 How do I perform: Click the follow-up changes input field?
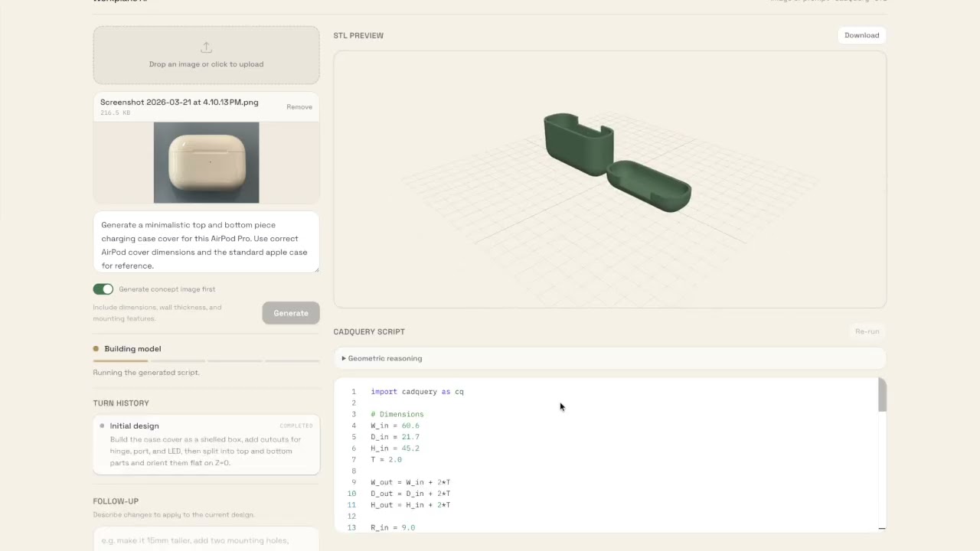click(206, 539)
